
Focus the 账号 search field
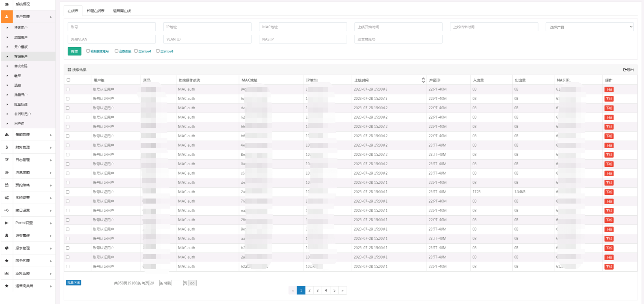click(112, 27)
